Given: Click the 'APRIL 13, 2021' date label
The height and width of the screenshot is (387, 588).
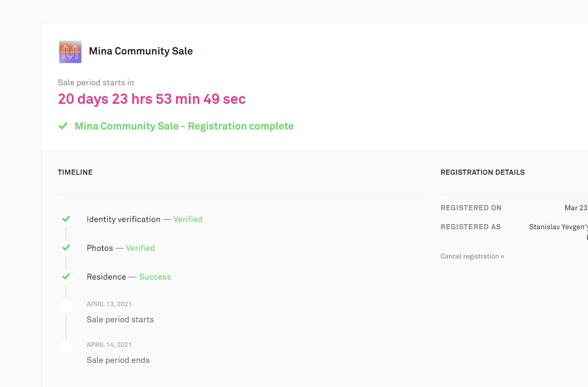Looking at the screenshot, I should pos(109,304).
